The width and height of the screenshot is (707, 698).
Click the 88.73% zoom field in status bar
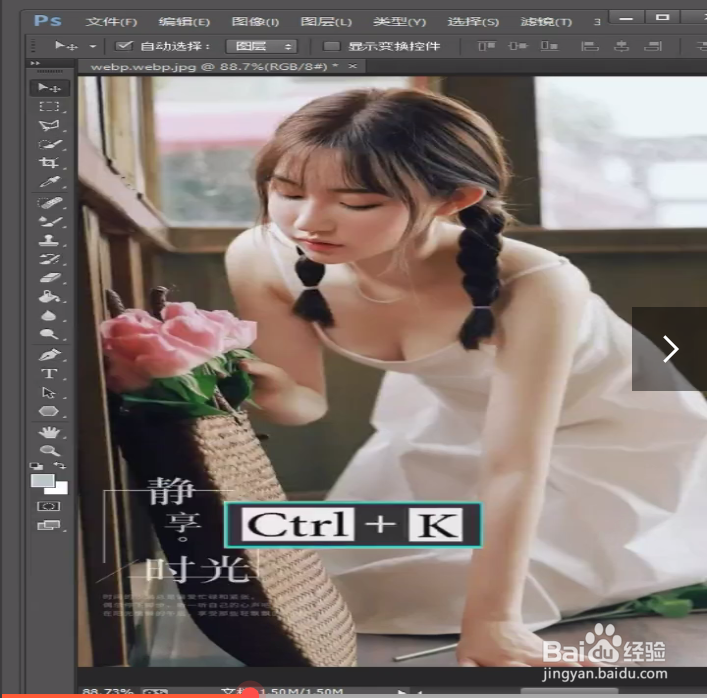pyautogui.click(x=108, y=691)
